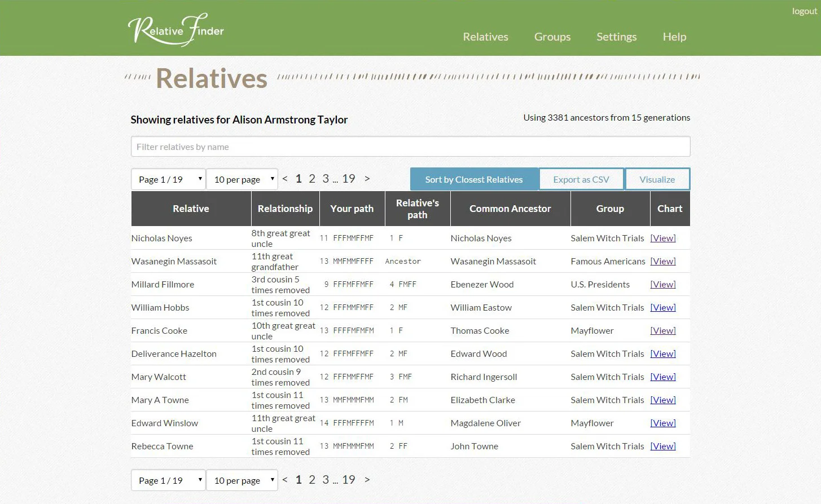This screenshot has width=821, height=504.
Task: Click logout in the top corner
Action: pyautogui.click(x=804, y=11)
